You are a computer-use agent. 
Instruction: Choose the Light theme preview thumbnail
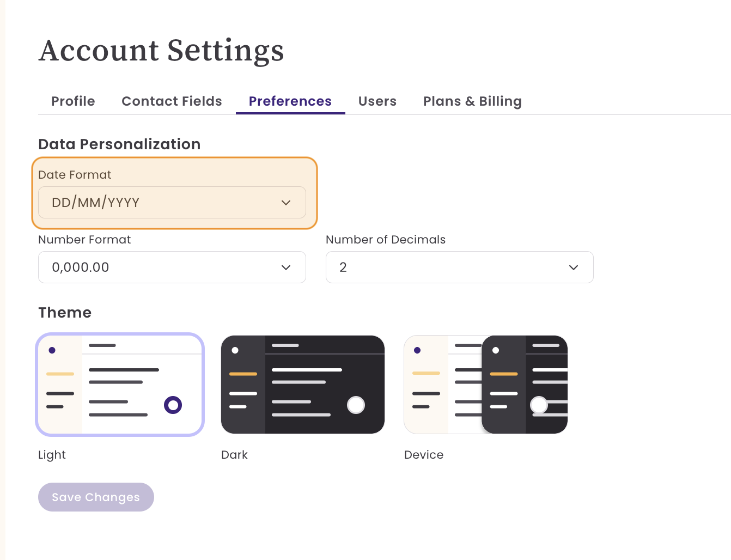tap(120, 385)
